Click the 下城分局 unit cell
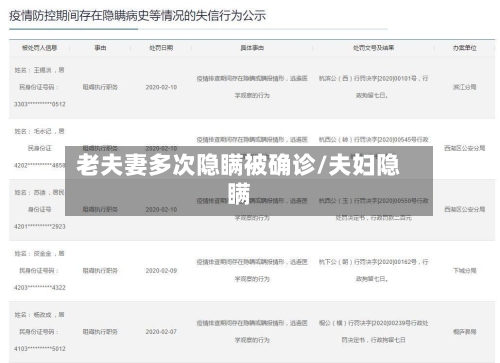 click(x=464, y=271)
